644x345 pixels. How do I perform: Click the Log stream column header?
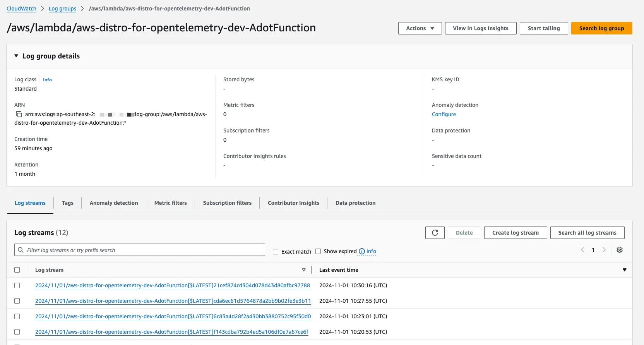coord(49,270)
